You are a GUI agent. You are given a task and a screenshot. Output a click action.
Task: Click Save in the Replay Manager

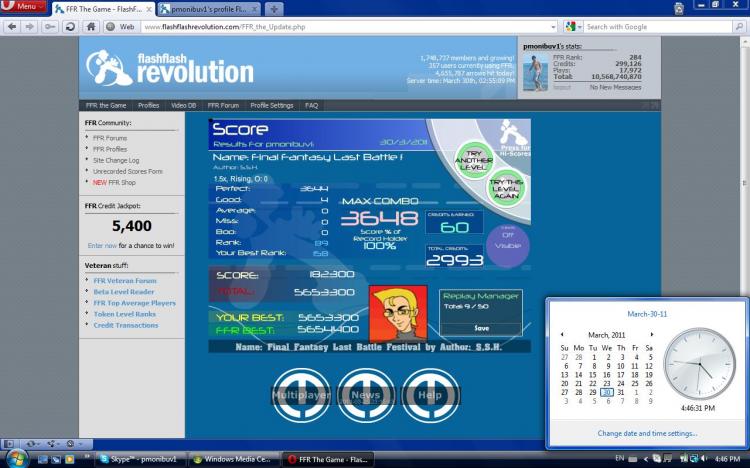(x=481, y=328)
